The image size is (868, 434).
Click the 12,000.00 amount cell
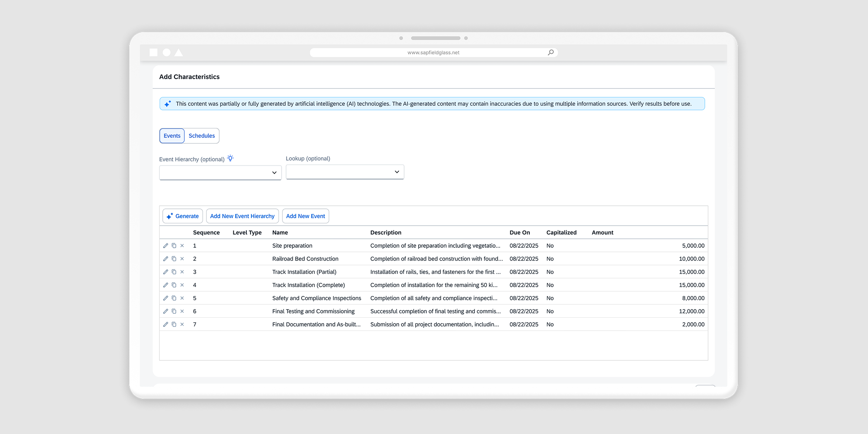click(692, 311)
